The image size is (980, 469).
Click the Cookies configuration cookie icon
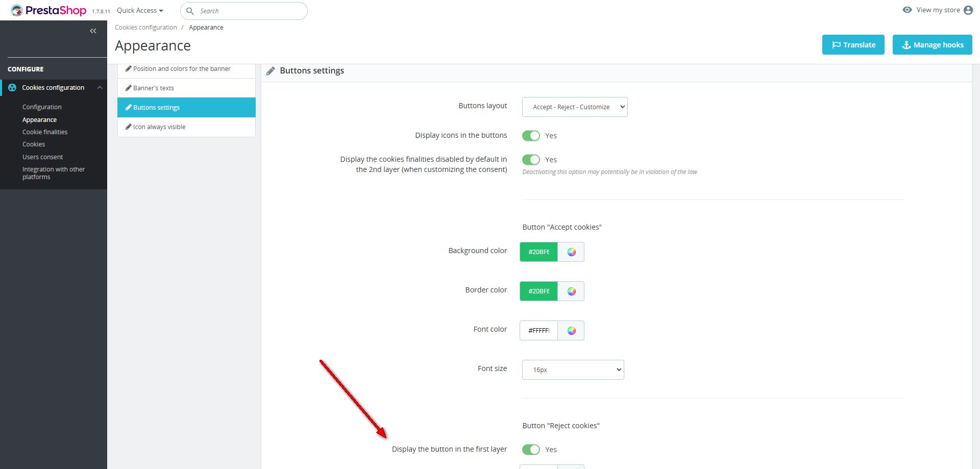point(12,88)
